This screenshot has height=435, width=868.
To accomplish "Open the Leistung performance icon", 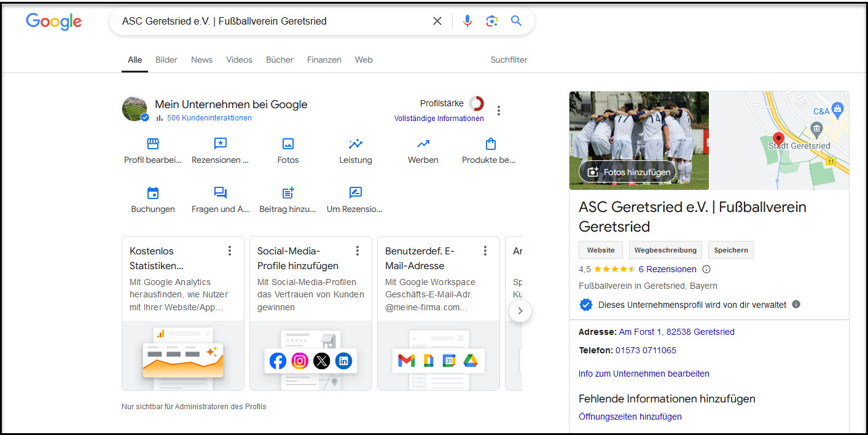I will (x=356, y=144).
